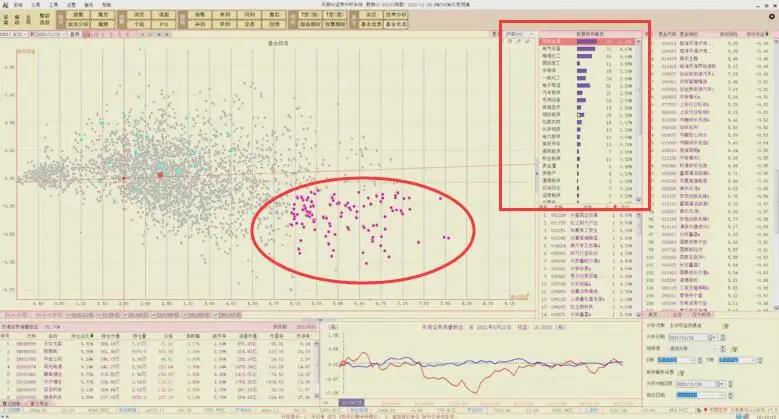Click the 基金优选 toolbar button
This screenshot has height=419, width=779.
396,24
